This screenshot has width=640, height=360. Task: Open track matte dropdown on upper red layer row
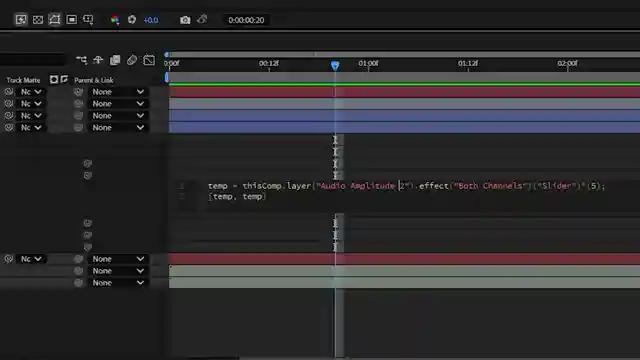click(31, 92)
